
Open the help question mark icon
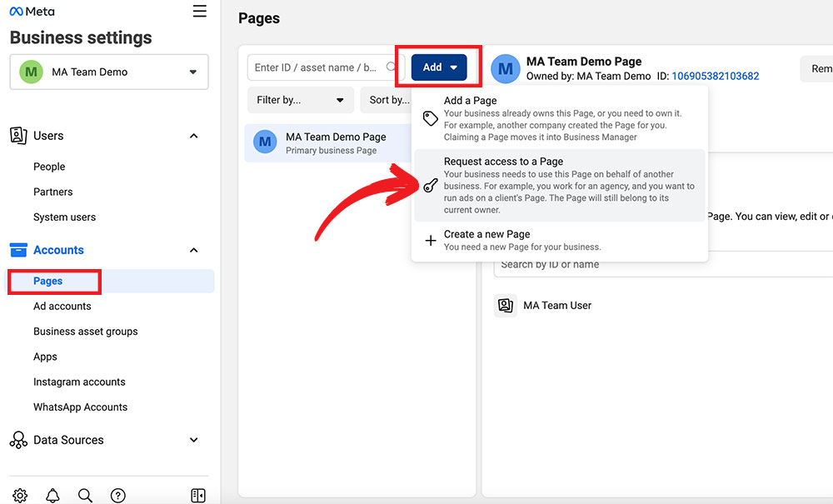pos(118,496)
